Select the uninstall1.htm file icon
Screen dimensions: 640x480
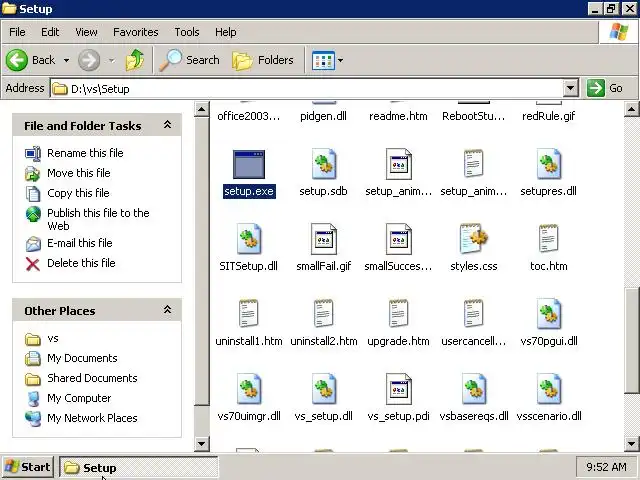click(x=249, y=313)
